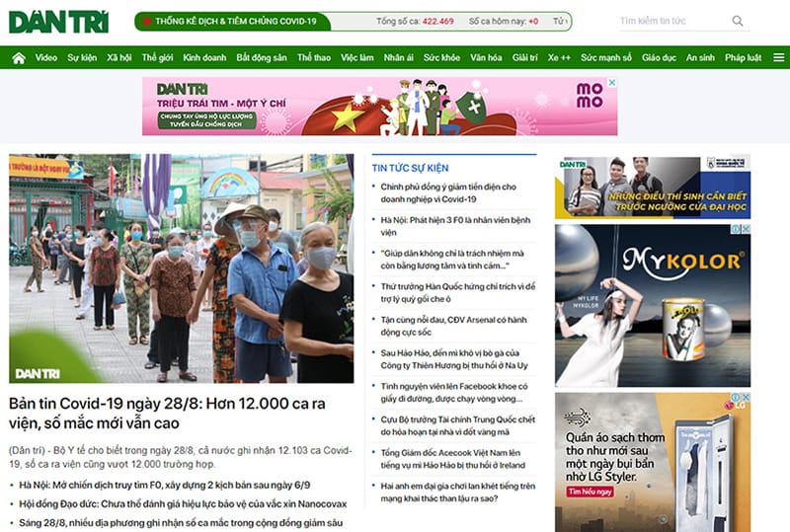The image size is (790, 532).
Task: Click the red Covid-19 statistics icon in the header
Action: point(147,21)
